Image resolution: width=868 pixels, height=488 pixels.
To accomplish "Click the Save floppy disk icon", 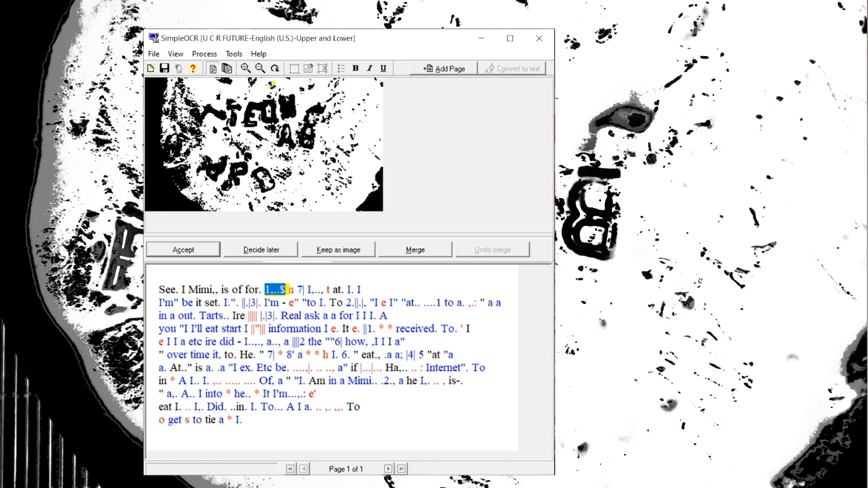I will [165, 68].
